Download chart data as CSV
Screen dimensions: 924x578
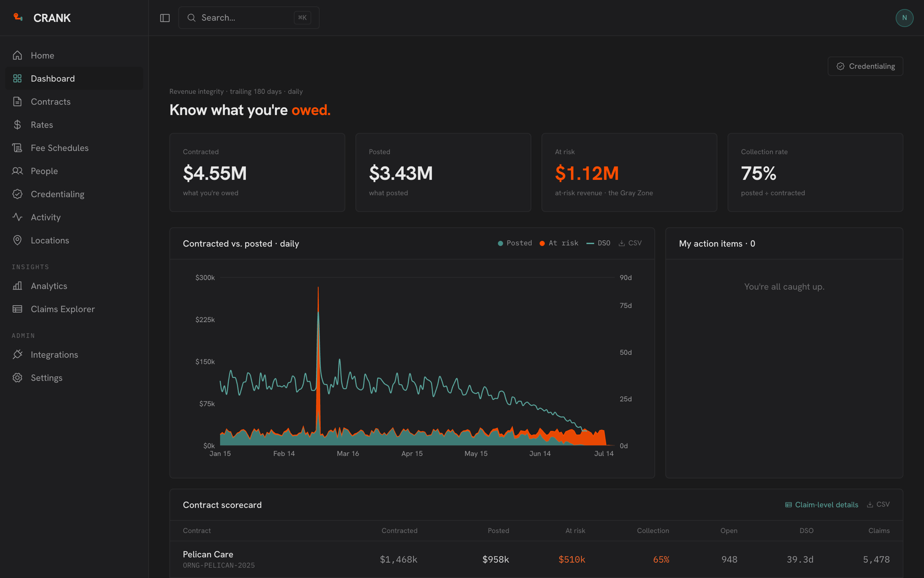pos(630,243)
